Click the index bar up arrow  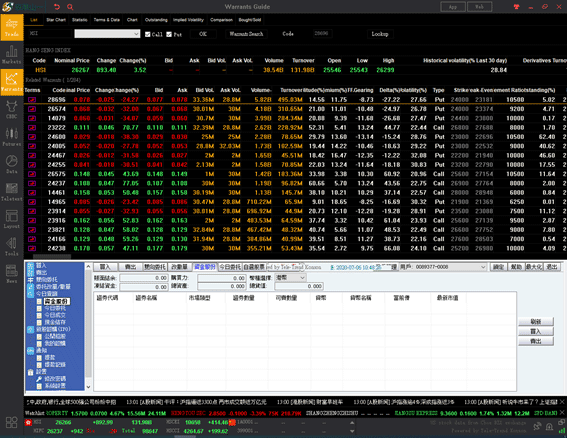tap(352, 422)
